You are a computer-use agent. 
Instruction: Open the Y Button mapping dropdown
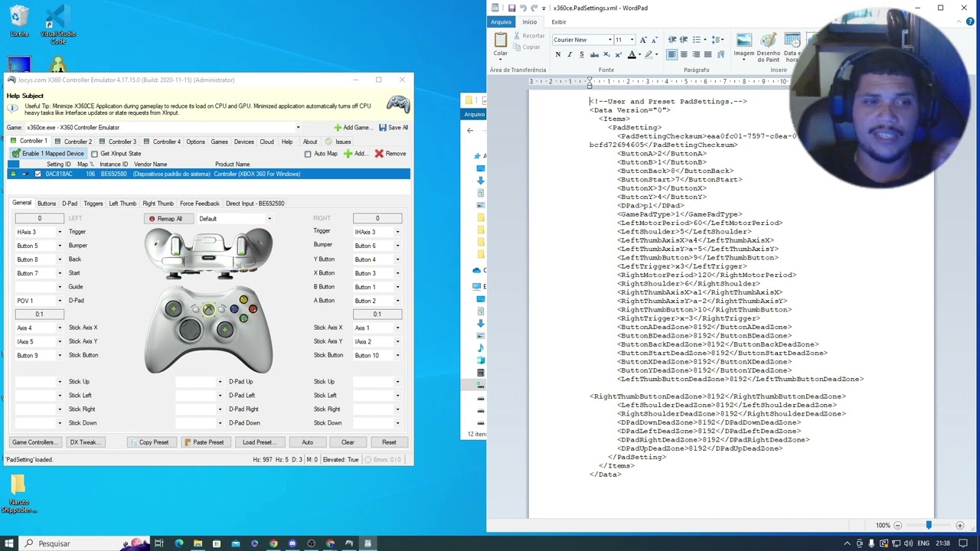397,259
